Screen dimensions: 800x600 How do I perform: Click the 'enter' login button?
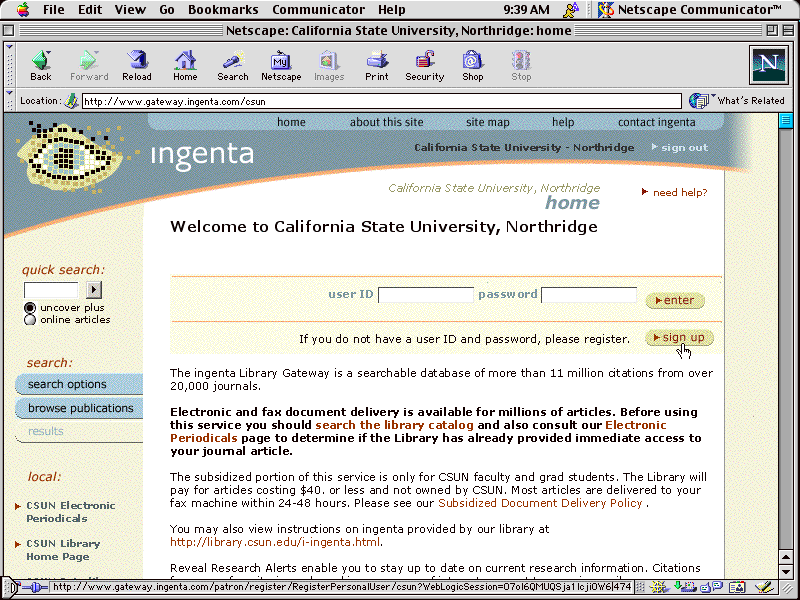tap(675, 301)
